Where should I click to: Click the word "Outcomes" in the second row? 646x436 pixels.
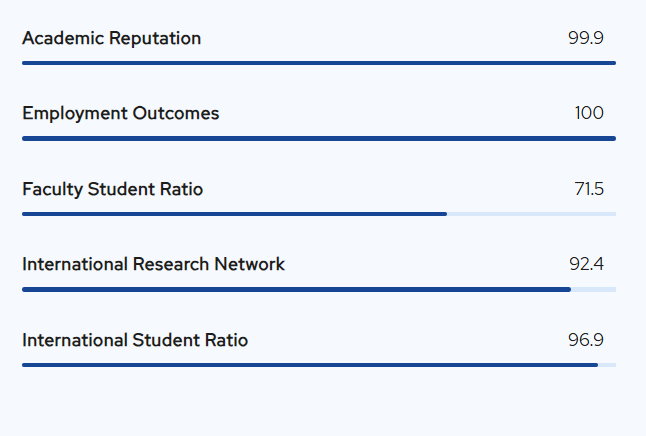point(176,114)
